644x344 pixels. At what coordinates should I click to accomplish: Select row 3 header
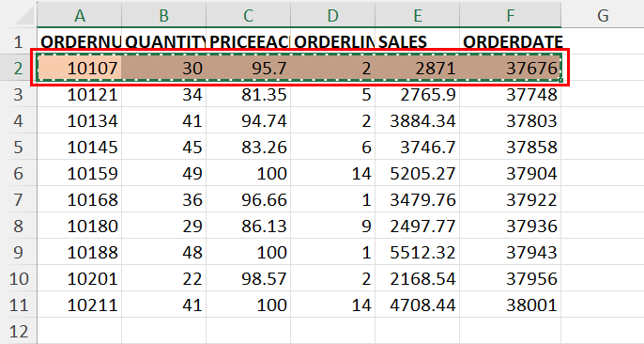click(x=18, y=94)
